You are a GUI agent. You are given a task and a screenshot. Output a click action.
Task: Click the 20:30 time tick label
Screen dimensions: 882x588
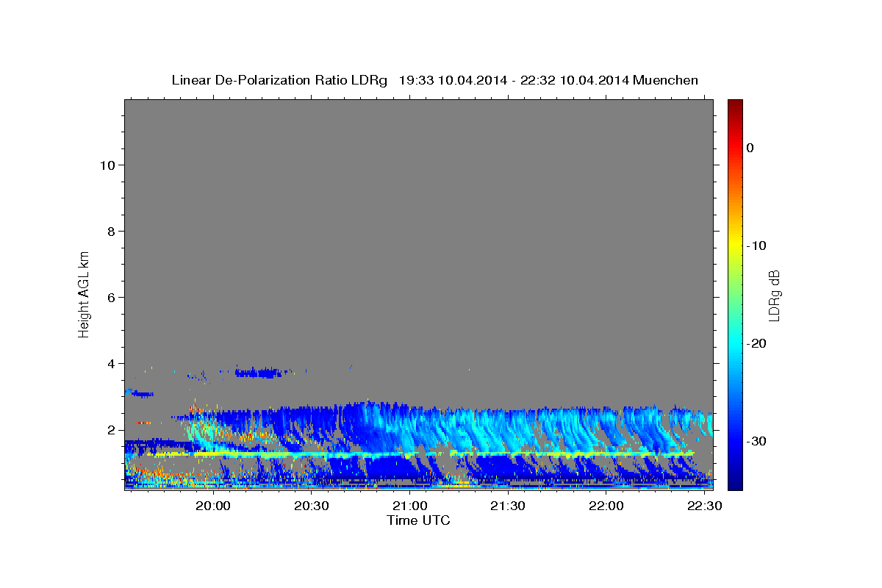pyautogui.click(x=312, y=506)
